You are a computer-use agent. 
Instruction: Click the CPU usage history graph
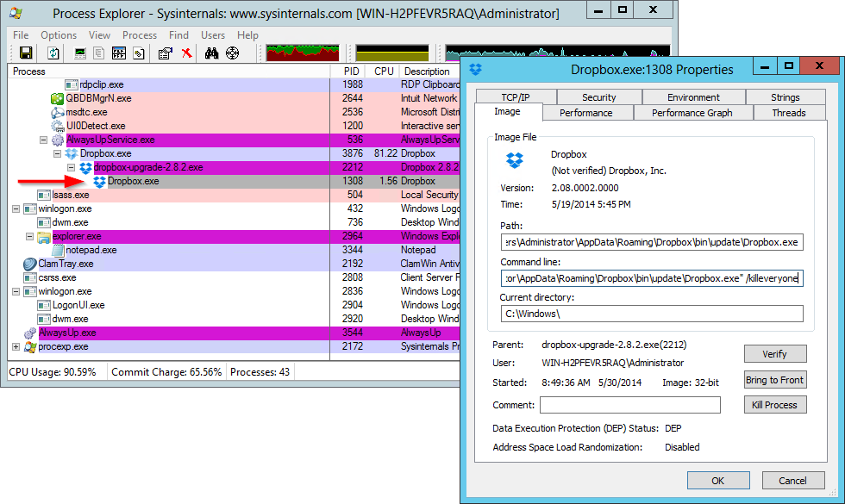click(303, 53)
